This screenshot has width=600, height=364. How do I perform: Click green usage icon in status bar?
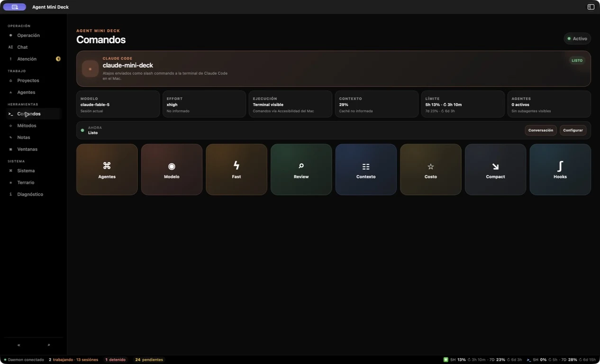point(445,360)
